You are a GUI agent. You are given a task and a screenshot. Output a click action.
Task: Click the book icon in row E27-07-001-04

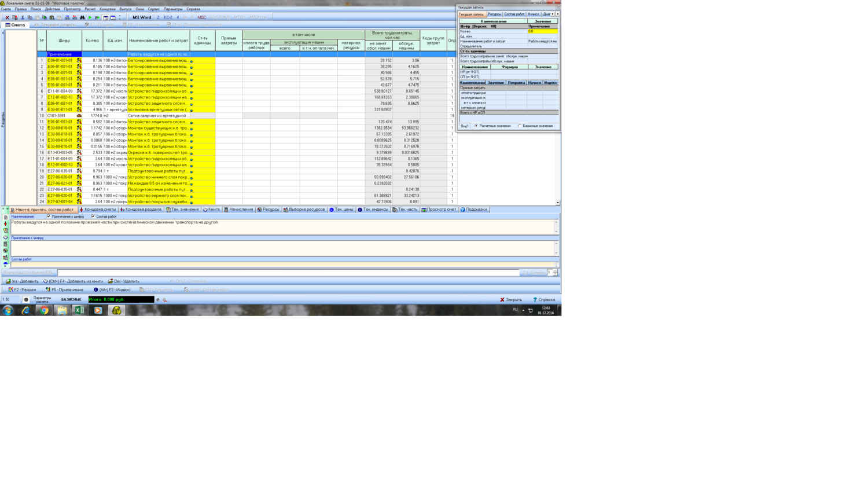click(79, 201)
